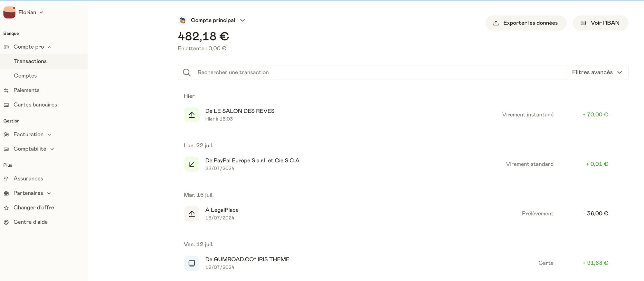Click Prélèvement label
The height and width of the screenshot is (281, 644).
pyautogui.click(x=537, y=214)
